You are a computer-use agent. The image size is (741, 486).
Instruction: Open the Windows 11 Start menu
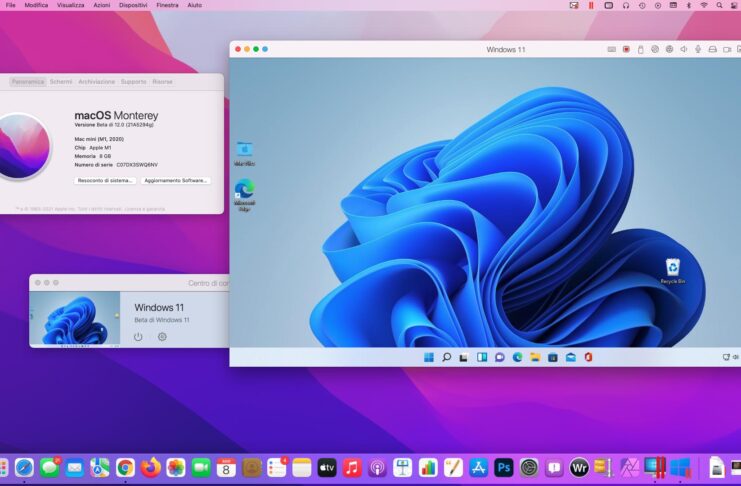[x=429, y=357]
